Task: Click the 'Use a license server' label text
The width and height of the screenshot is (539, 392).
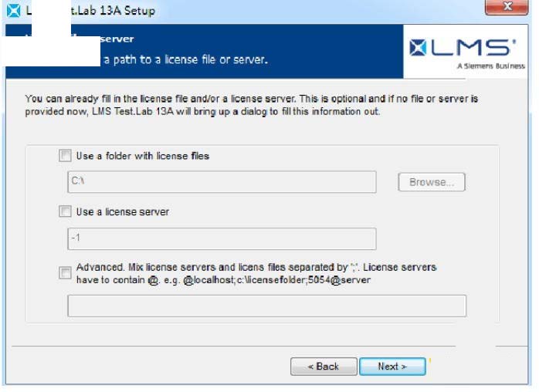Action: (122, 211)
